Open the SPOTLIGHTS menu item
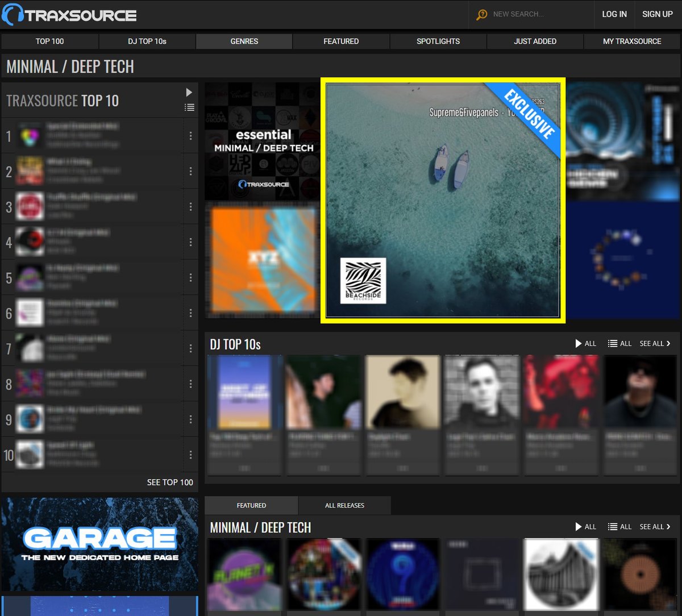The image size is (682, 616). point(438,41)
